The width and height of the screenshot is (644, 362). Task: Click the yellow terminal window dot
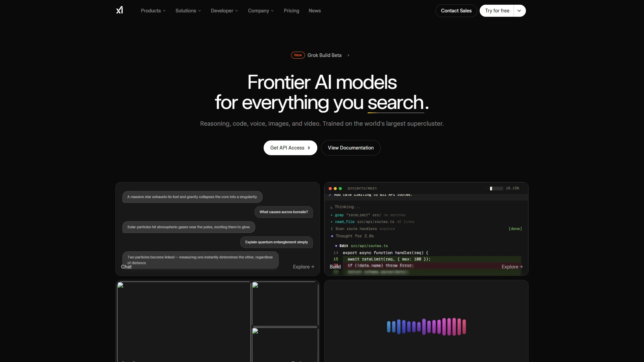pos(335,188)
